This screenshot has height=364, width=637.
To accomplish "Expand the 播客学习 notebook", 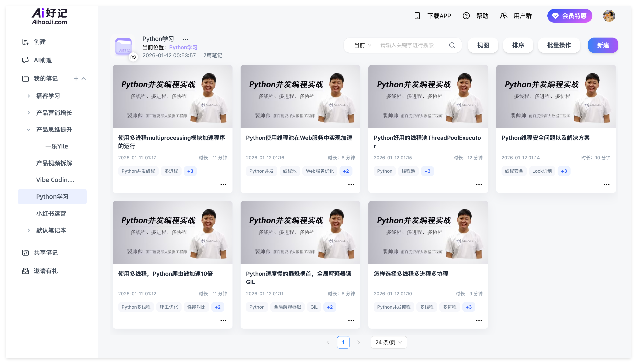I will [28, 96].
